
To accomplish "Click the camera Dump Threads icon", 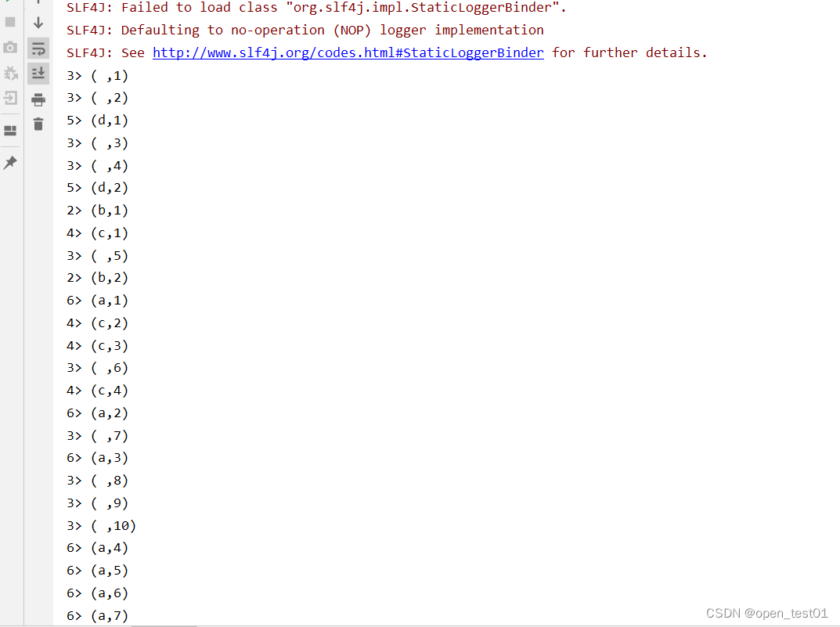I will [10, 47].
